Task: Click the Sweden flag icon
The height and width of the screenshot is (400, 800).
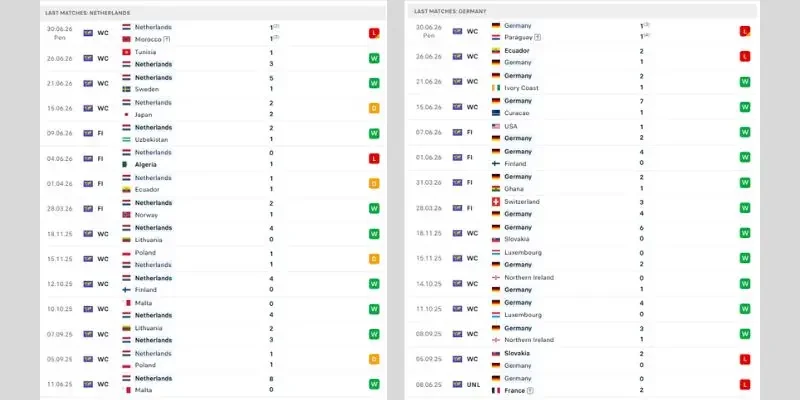Action: [127, 89]
